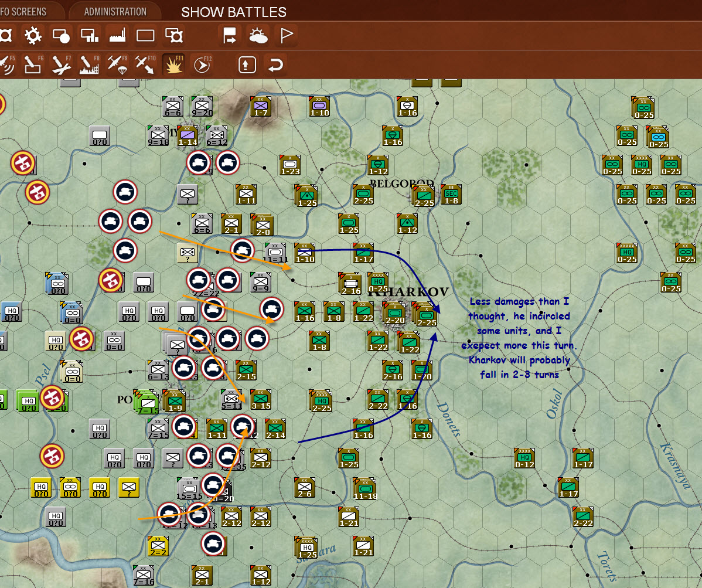The image size is (702, 588).
Task: Select the purple 1-7 unit counter
Action: [261, 106]
